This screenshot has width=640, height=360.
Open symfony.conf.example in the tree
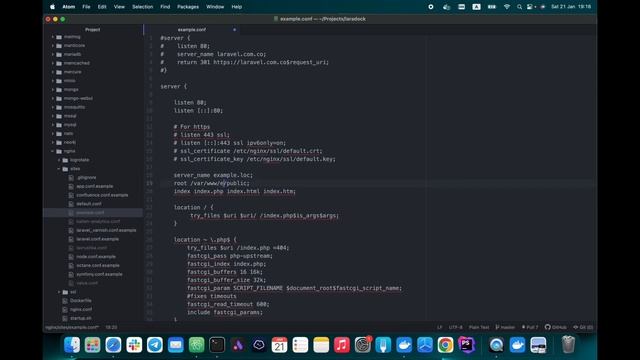[99, 274]
